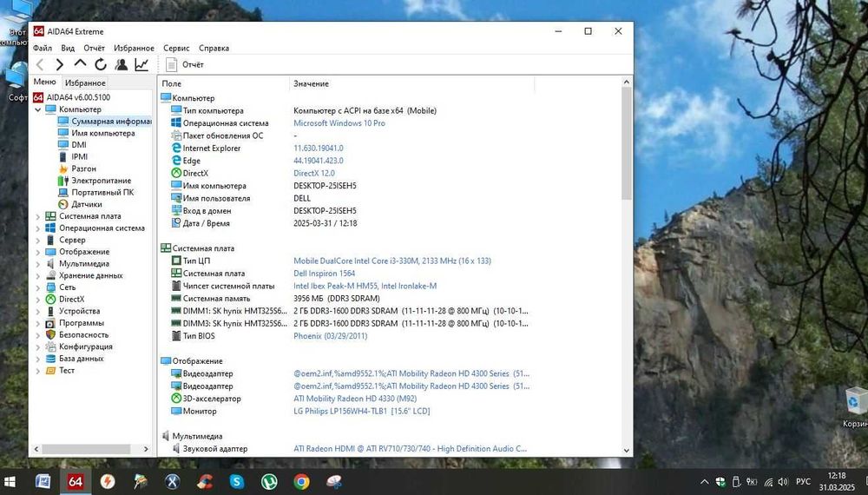Screen dimensions: 868x495
Task: Select the Датчики gauge icon item
Action: 80,204
